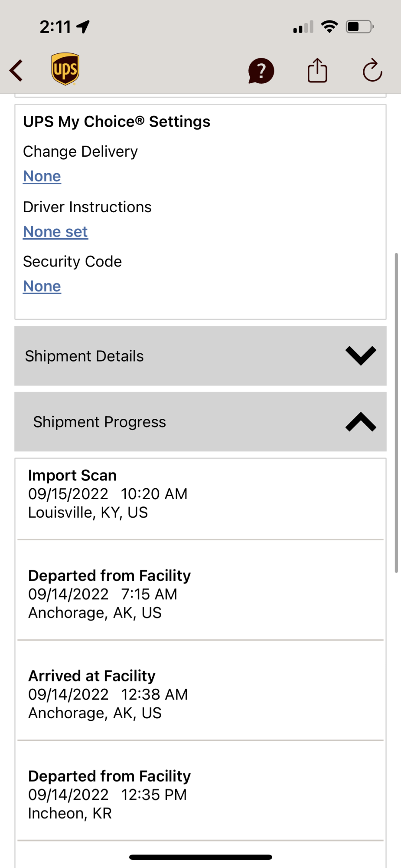Tap the share icon
The height and width of the screenshot is (868, 401).
coord(317,70)
